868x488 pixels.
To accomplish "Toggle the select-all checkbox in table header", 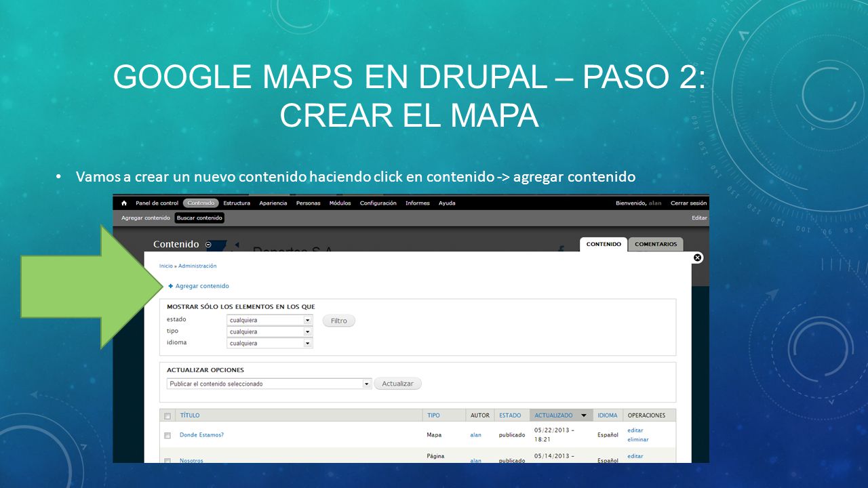I will [167, 416].
